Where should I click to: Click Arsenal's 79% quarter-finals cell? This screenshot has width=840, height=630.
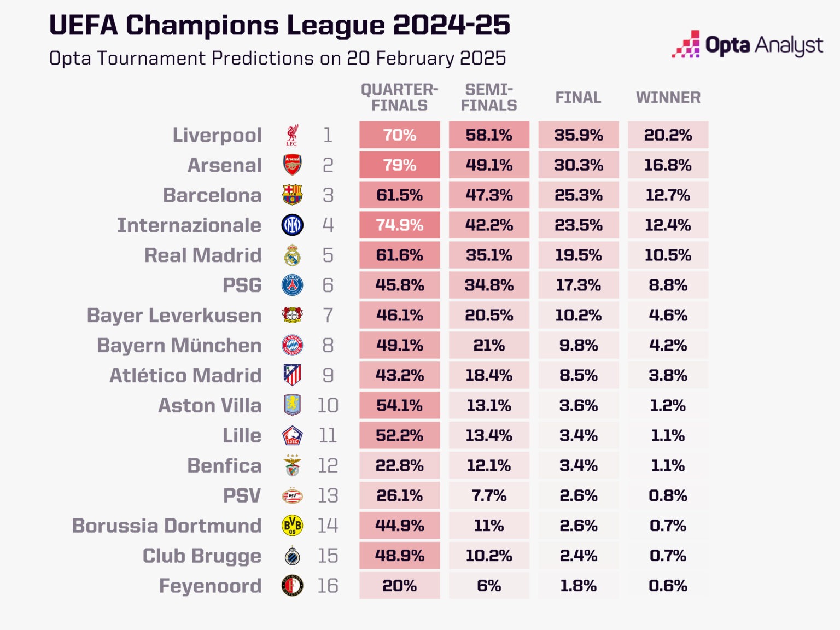pos(400,165)
